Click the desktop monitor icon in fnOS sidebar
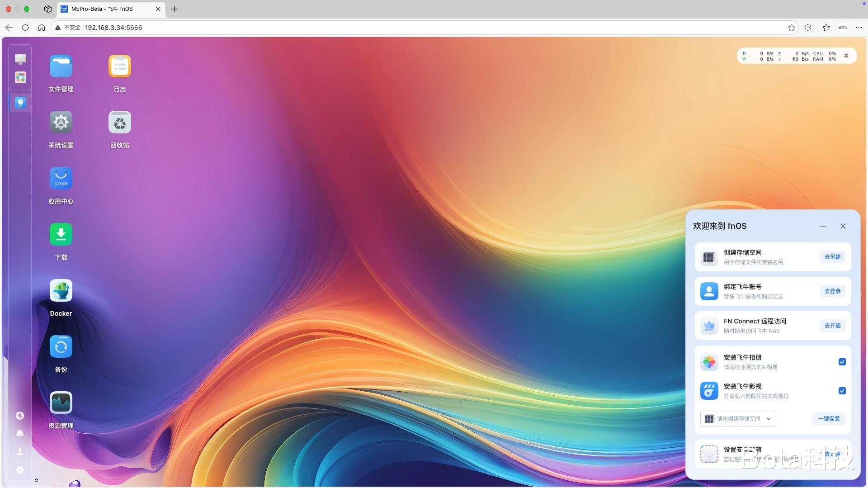Image resolution: width=868 pixels, height=488 pixels. [20, 59]
